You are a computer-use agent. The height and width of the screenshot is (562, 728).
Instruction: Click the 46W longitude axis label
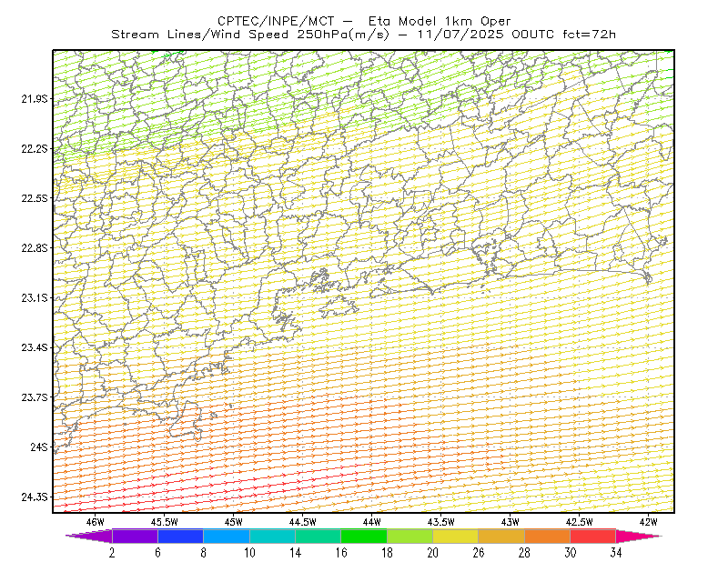(96, 522)
